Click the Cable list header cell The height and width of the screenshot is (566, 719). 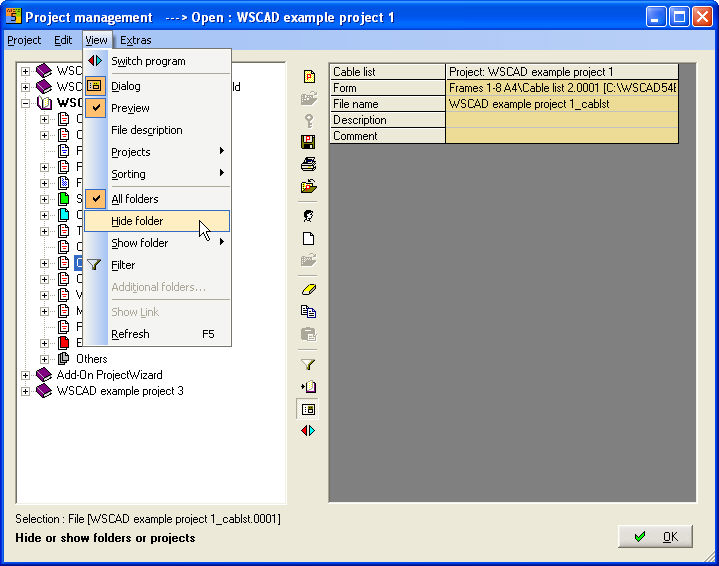tap(387, 72)
